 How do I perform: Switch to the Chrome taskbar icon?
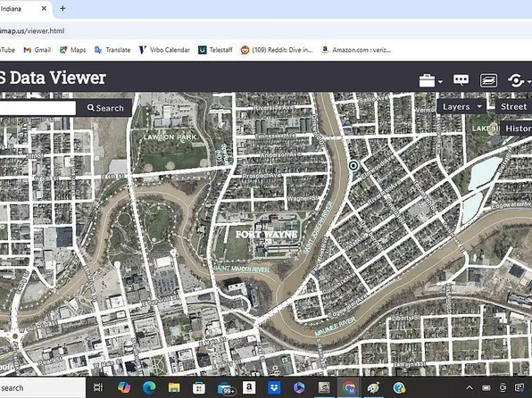(349, 387)
